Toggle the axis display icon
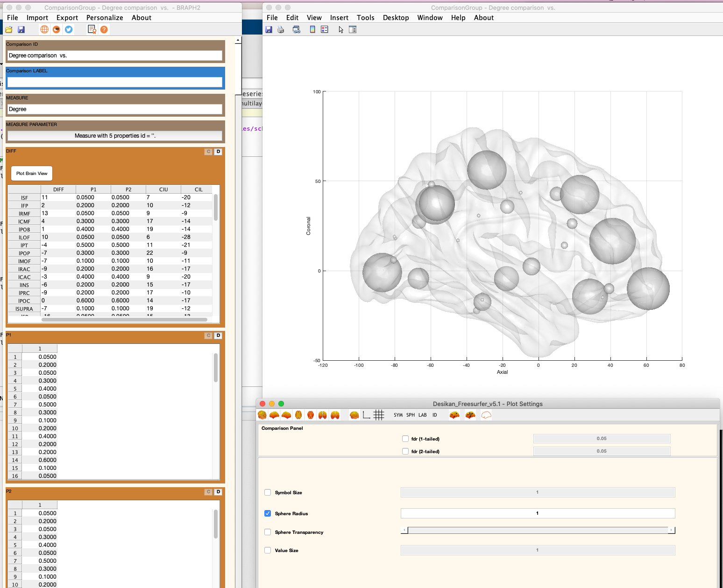 tap(367, 415)
